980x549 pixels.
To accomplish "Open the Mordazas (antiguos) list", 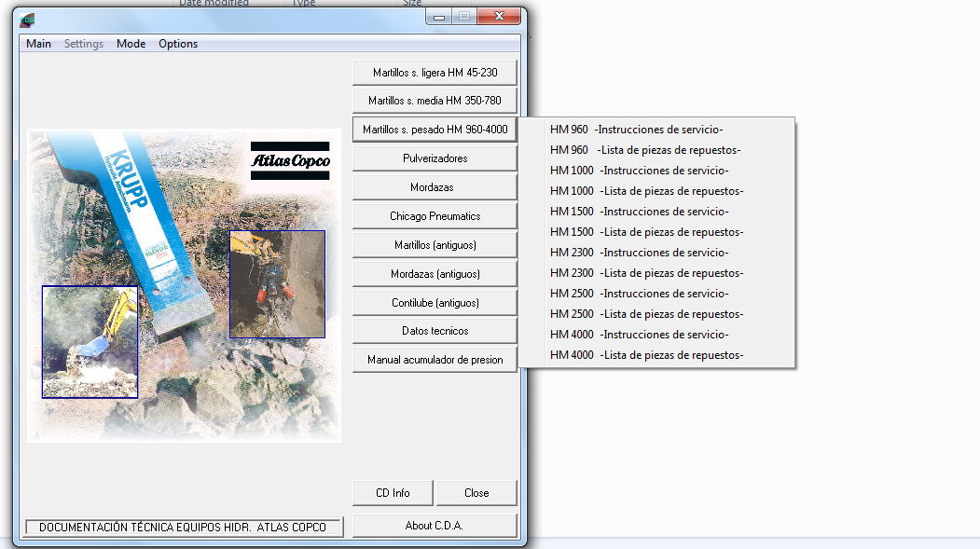I will (x=435, y=273).
